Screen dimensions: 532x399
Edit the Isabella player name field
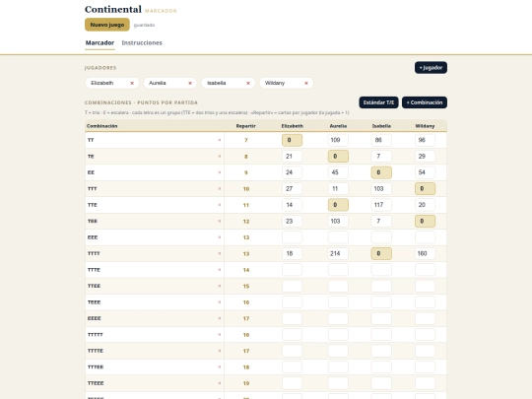pyautogui.click(x=225, y=83)
